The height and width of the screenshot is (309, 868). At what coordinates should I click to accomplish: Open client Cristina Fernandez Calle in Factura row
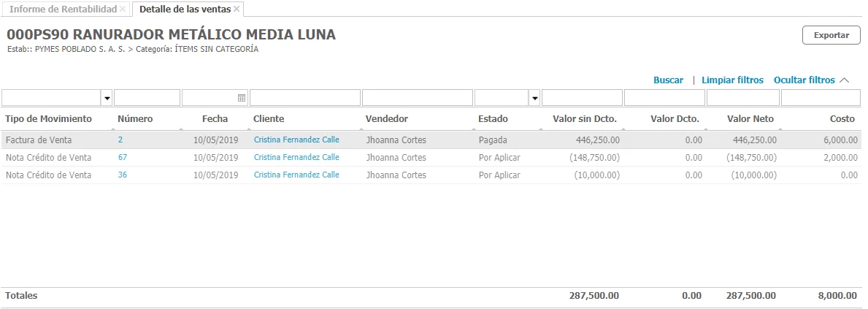[296, 140]
